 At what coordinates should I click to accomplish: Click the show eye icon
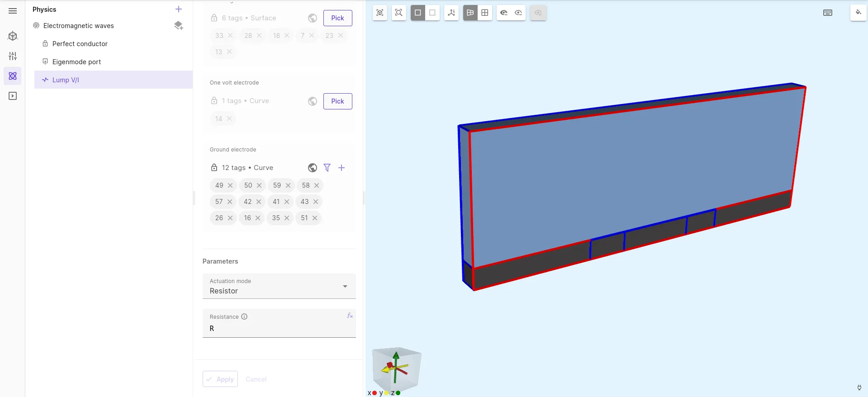click(518, 13)
